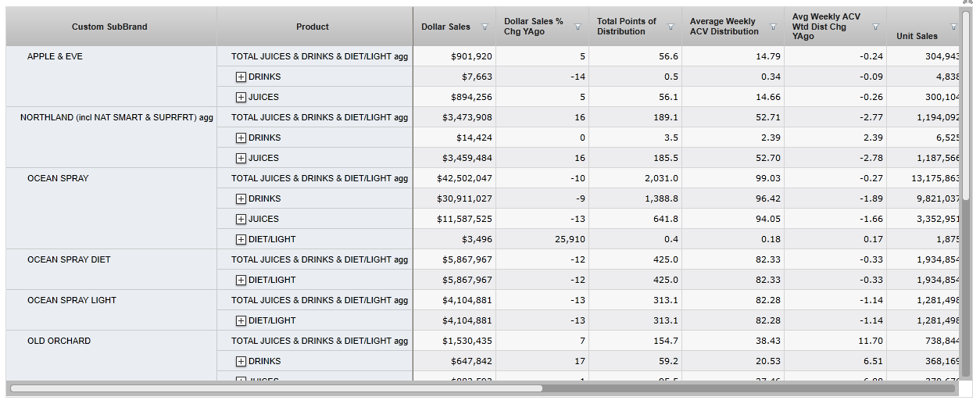
Task: Select the OCEAN SPRAY subbrand cell
Action: click(58, 179)
